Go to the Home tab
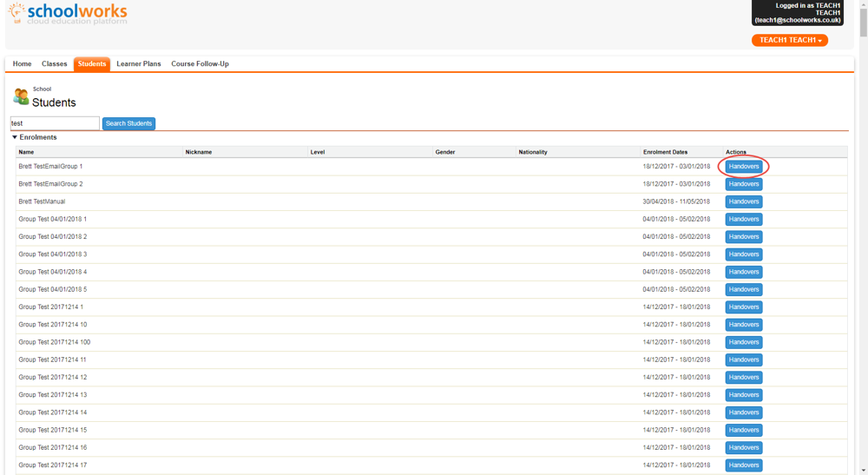Screen dimensions: 868x475 tap(22, 63)
